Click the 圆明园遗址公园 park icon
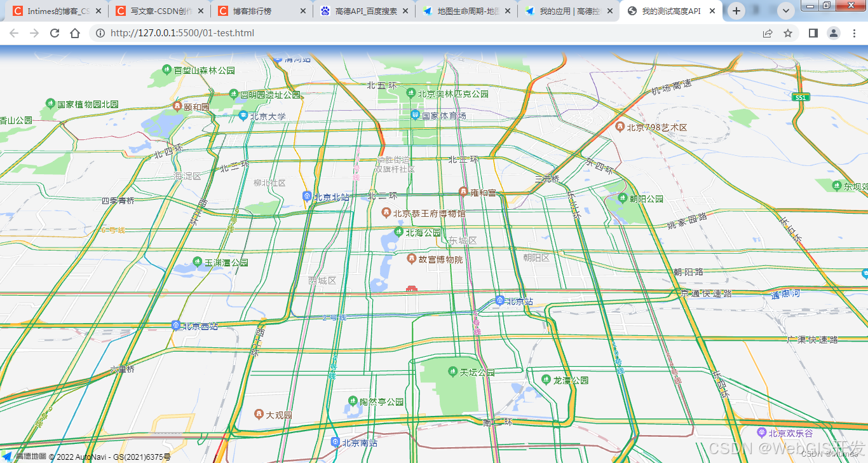The image size is (868, 463). [x=233, y=93]
